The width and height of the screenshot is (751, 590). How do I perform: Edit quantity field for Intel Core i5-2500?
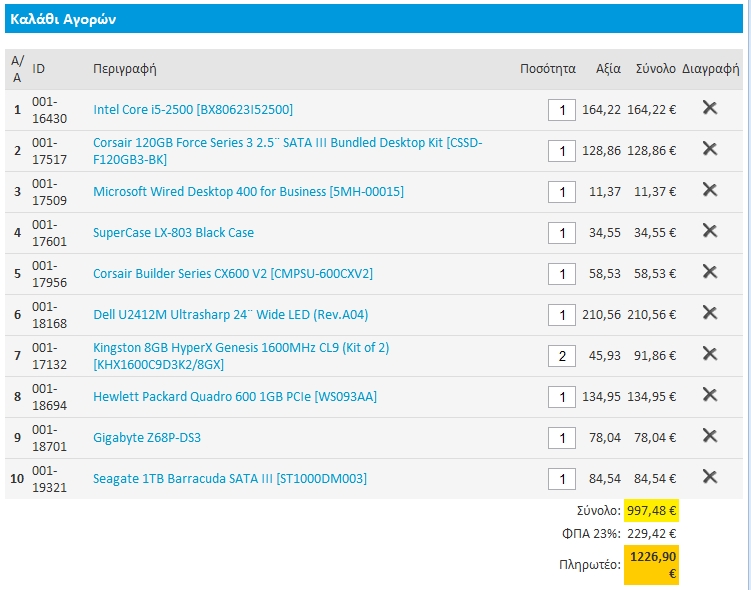point(562,110)
